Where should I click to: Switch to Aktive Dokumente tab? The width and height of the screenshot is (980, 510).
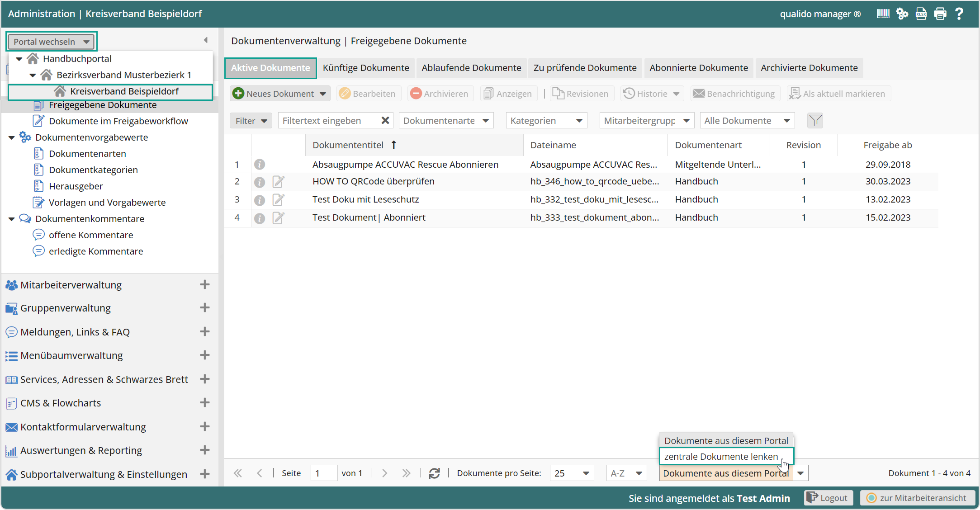[x=270, y=68]
